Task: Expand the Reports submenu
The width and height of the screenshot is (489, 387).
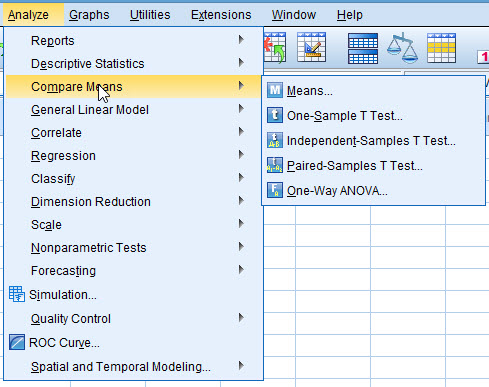Action: tap(133, 41)
